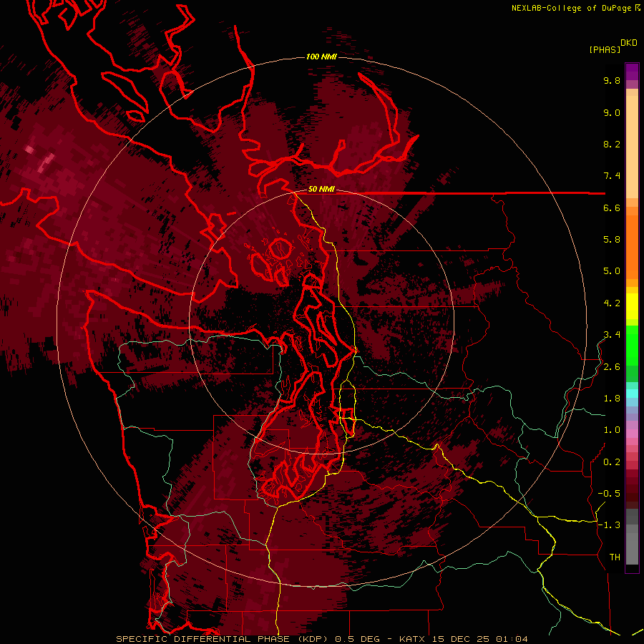Click the -0.5 value on the scale
Screen dimensions: 644x644
[x=609, y=494]
